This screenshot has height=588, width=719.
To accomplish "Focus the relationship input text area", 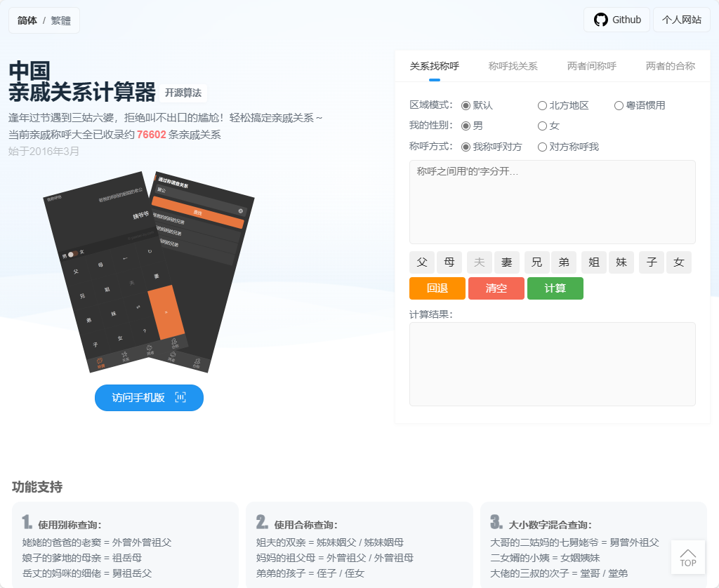I will pyautogui.click(x=552, y=201).
